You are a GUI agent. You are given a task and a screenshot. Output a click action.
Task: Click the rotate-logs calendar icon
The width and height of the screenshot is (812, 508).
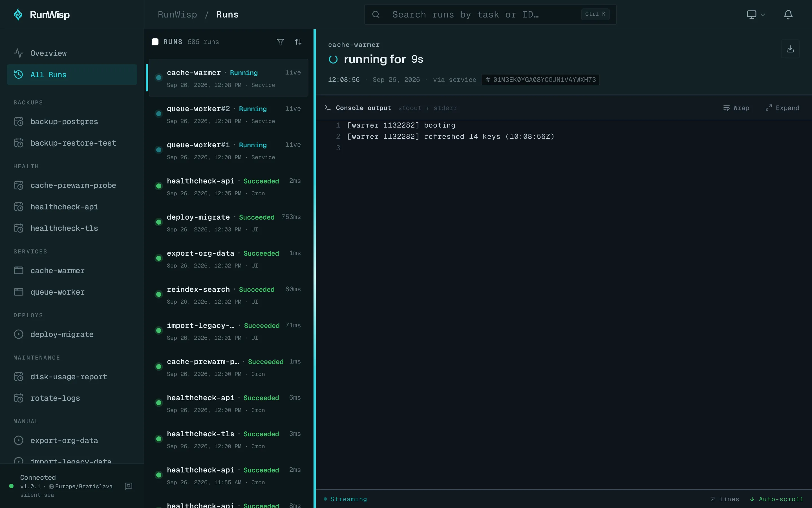(19, 398)
